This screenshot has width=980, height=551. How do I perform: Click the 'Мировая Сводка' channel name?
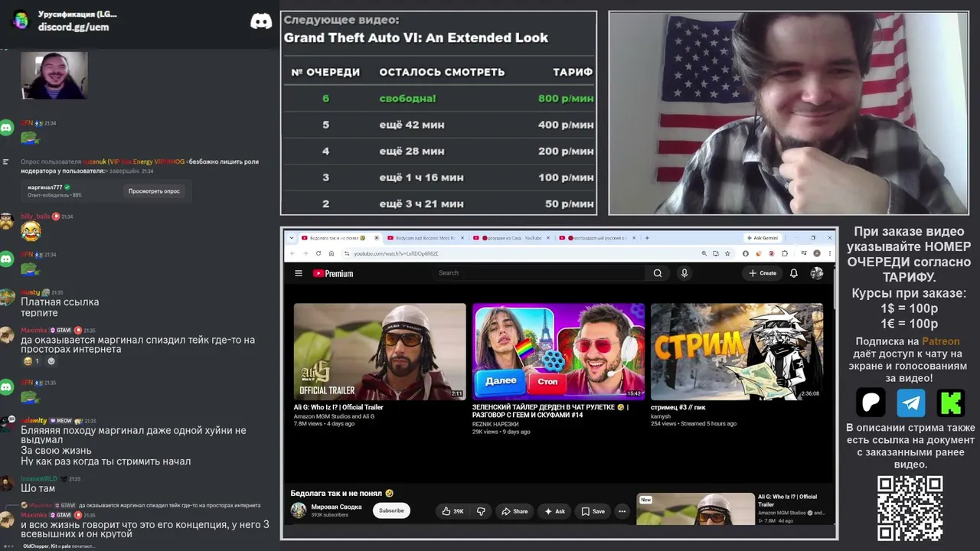click(x=336, y=507)
